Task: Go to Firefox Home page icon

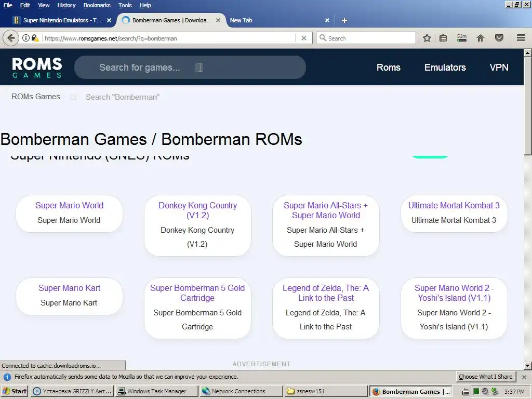Action: point(481,38)
